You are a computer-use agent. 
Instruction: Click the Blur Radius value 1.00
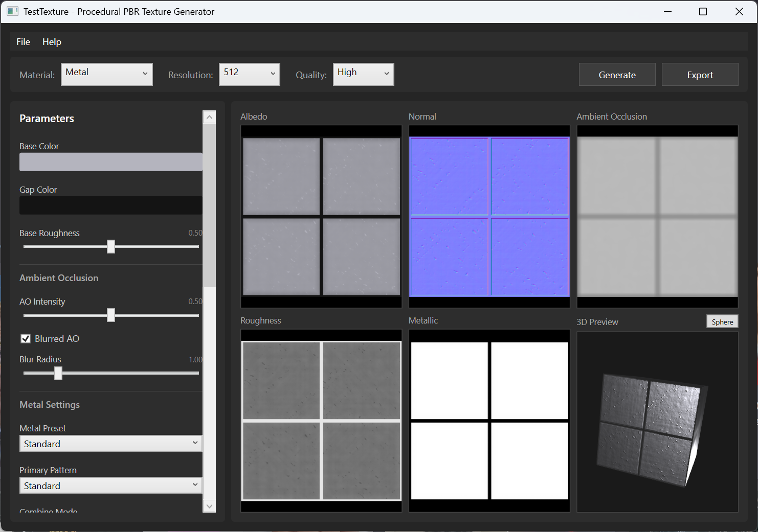tap(195, 360)
